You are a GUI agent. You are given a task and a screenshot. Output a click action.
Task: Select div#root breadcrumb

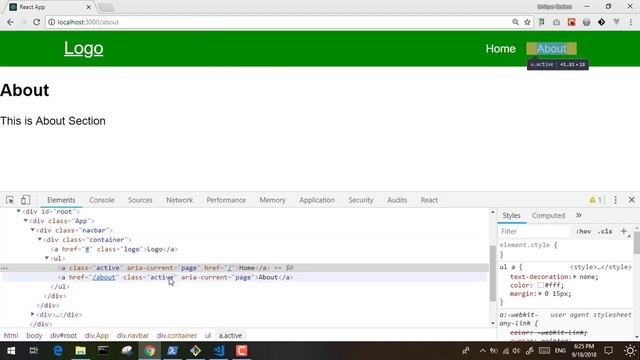tap(63, 336)
